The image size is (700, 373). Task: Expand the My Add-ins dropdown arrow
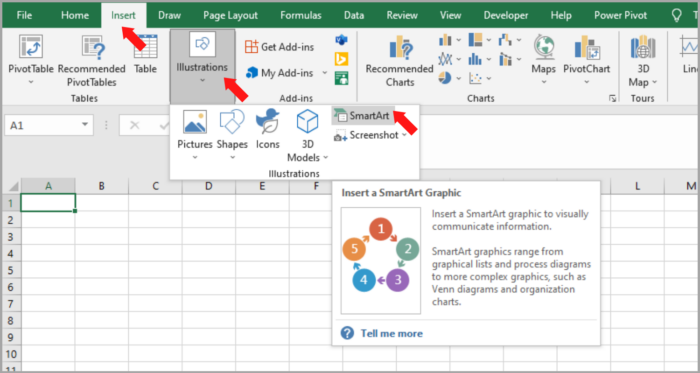(325, 73)
